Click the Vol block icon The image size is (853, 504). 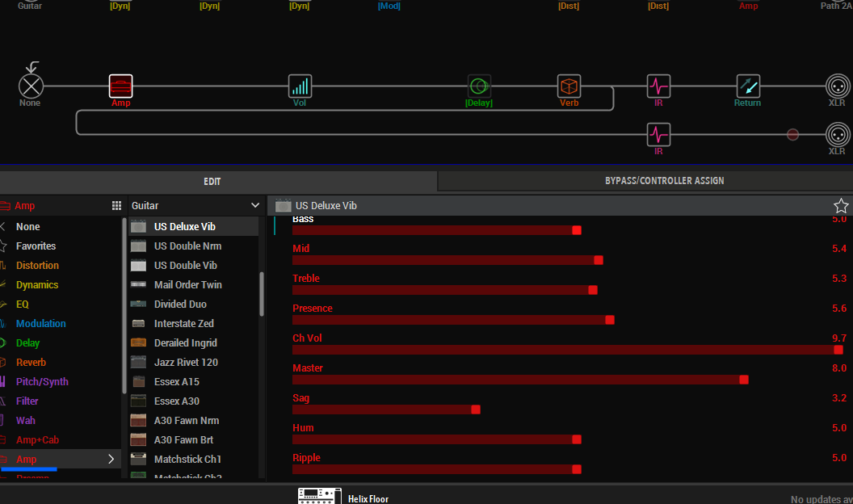[300, 86]
